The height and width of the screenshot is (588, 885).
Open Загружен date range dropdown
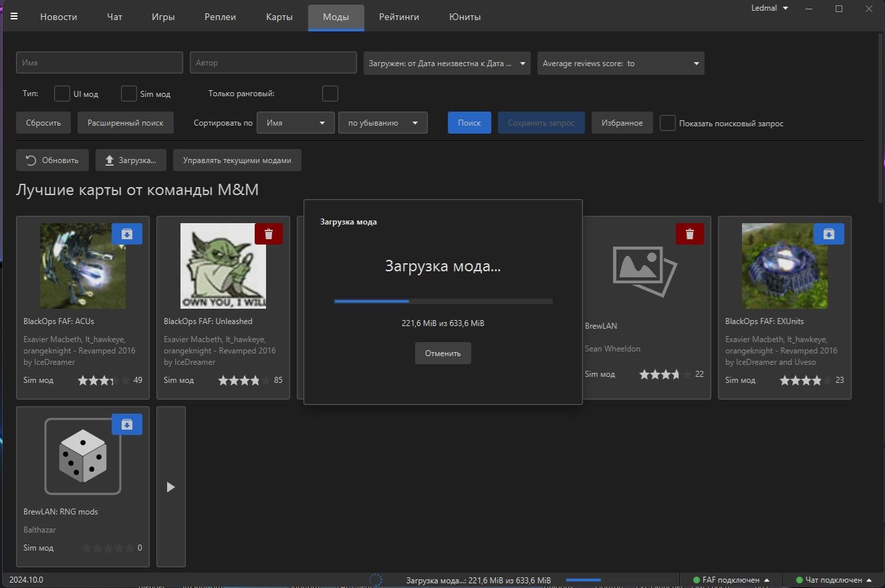(447, 63)
